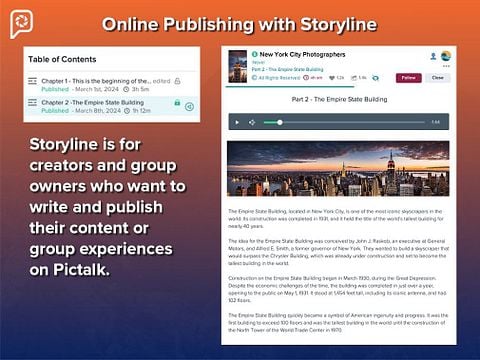Mute the audio player volume

pos(252,122)
